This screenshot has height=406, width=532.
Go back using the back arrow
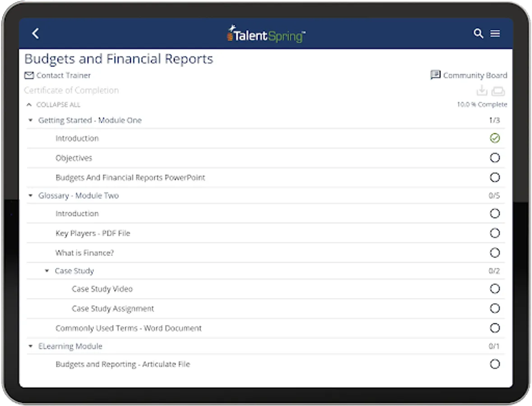[35, 33]
